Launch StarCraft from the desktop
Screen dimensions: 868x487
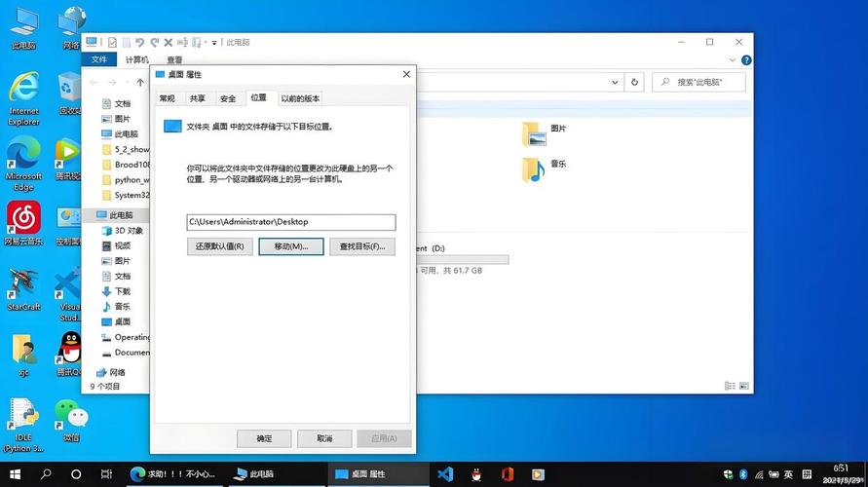pos(23,289)
